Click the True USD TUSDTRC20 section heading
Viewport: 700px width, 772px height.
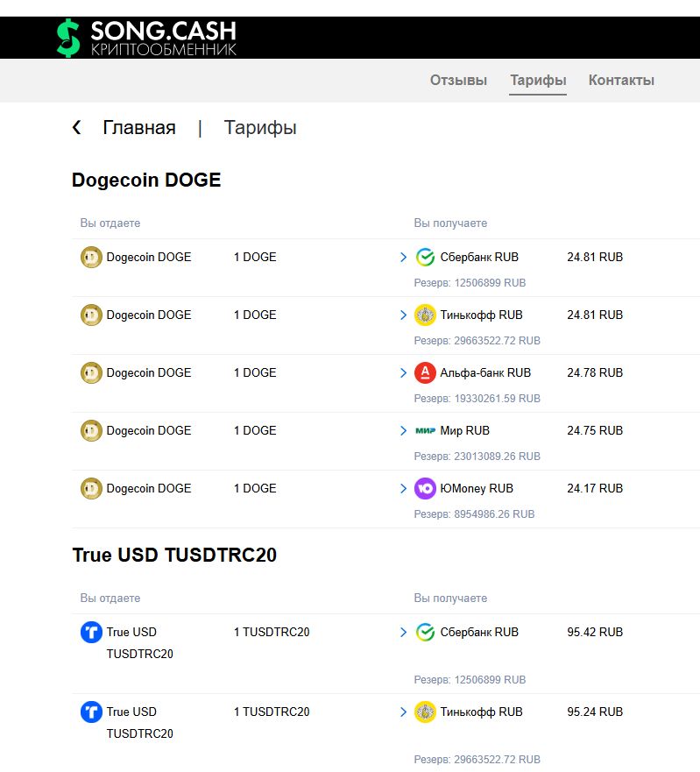point(174,555)
